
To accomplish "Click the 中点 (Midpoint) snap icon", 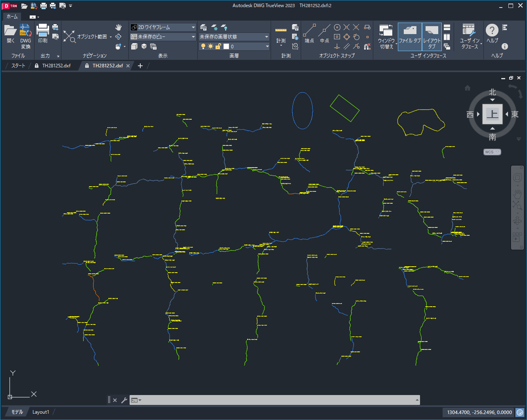I will [325, 30].
